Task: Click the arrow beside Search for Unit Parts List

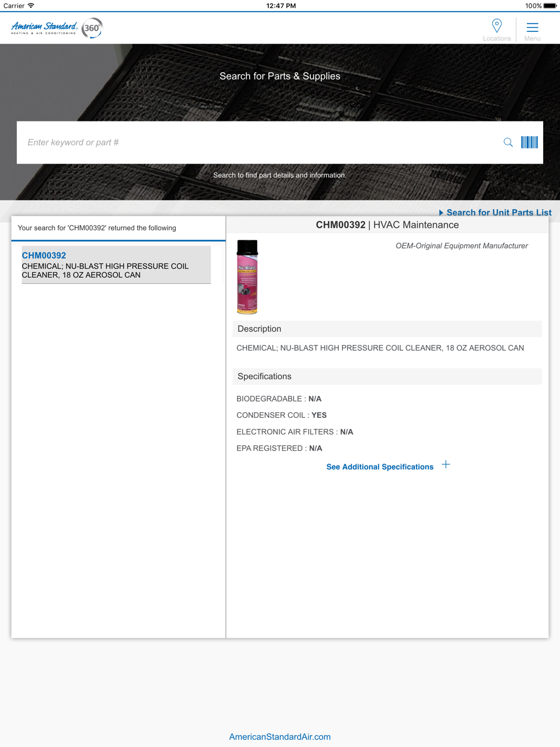Action: click(441, 213)
